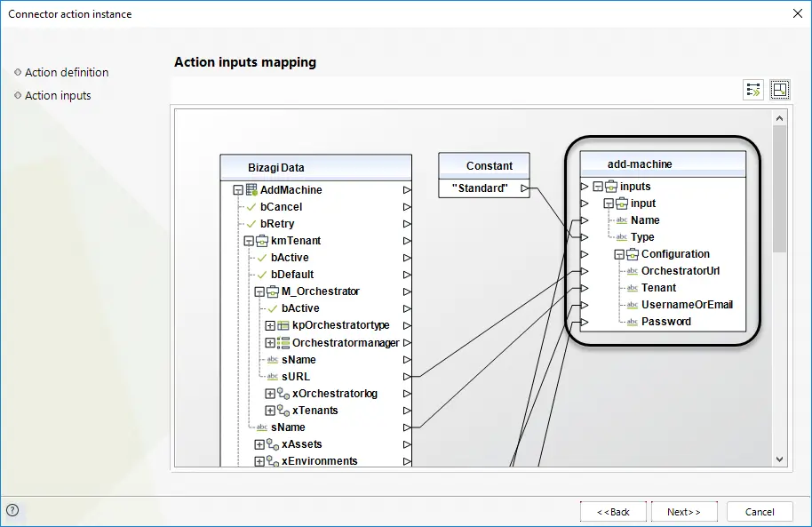Image resolution: width=812 pixels, height=527 pixels.
Task: Click the xTenants collection icon
Action: tap(283, 411)
